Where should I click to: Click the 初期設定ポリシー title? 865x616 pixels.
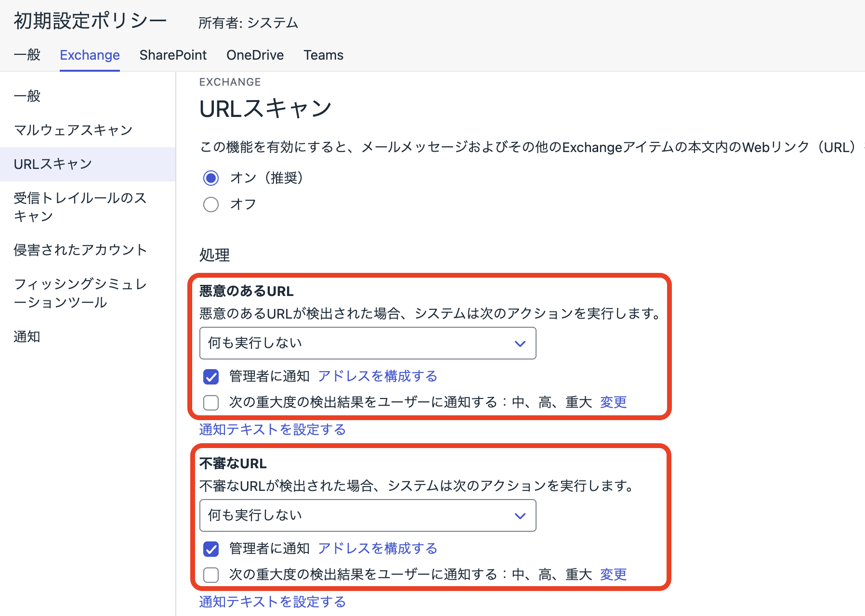90,21
